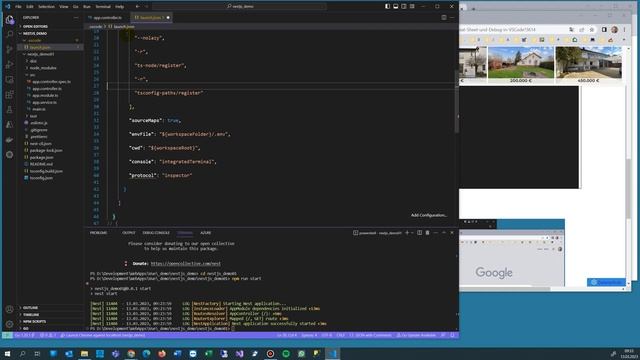Switch to Azure panel tab

pyautogui.click(x=206, y=233)
